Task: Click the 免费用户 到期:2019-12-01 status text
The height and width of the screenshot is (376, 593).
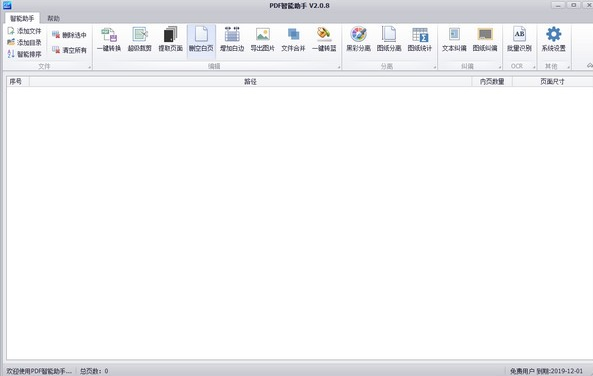Action: [546, 371]
